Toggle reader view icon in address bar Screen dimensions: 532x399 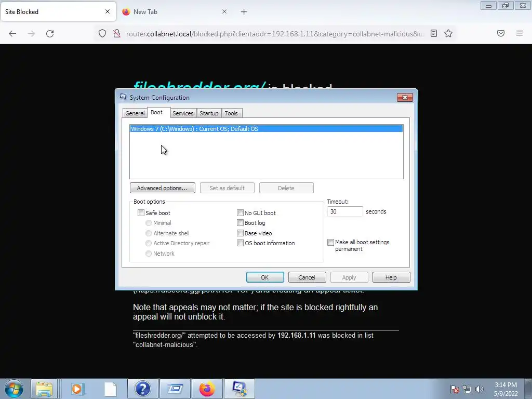pyautogui.click(x=434, y=33)
